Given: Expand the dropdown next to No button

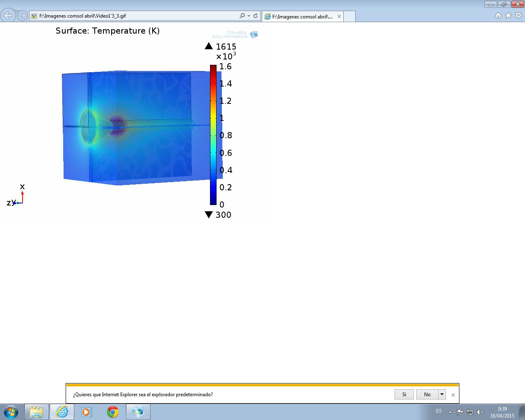Looking at the screenshot, I should (442, 395).
